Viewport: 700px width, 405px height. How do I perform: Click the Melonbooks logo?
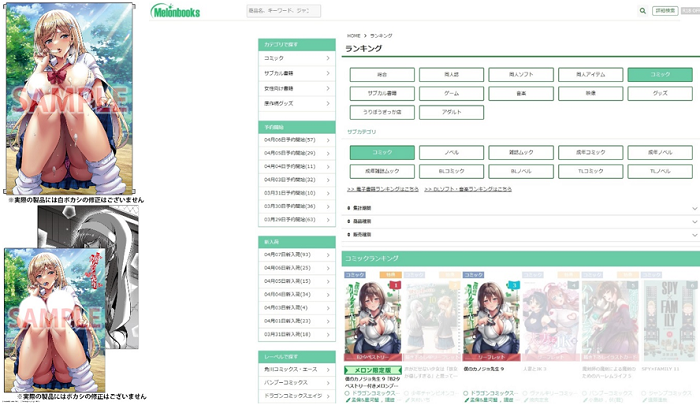[x=175, y=11]
